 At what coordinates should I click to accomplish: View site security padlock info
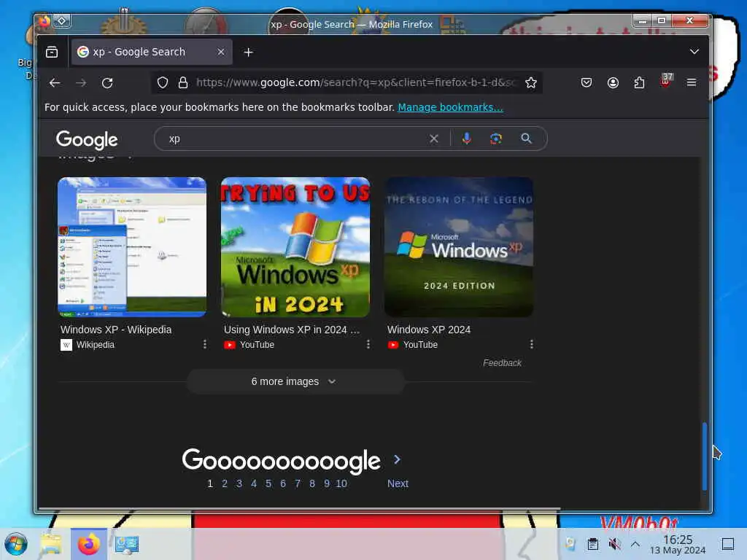tap(183, 83)
